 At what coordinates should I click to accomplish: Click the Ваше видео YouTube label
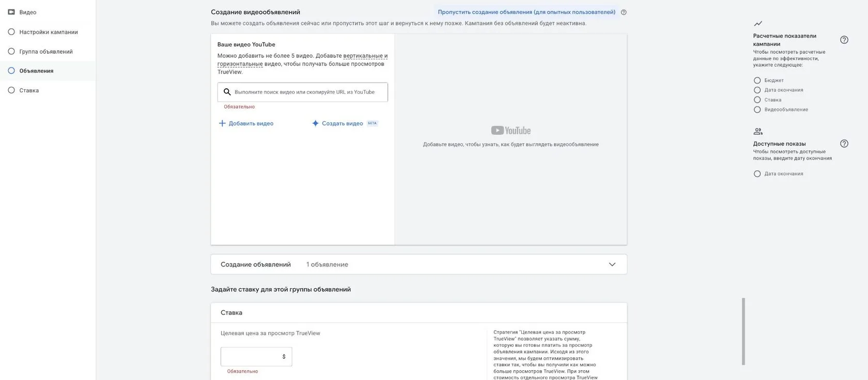[x=246, y=44]
